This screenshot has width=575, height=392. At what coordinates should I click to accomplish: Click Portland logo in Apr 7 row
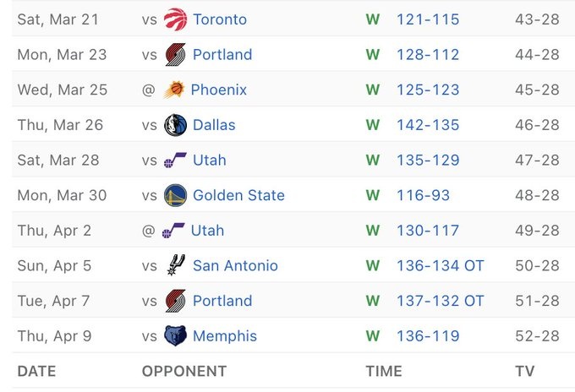tap(175, 301)
